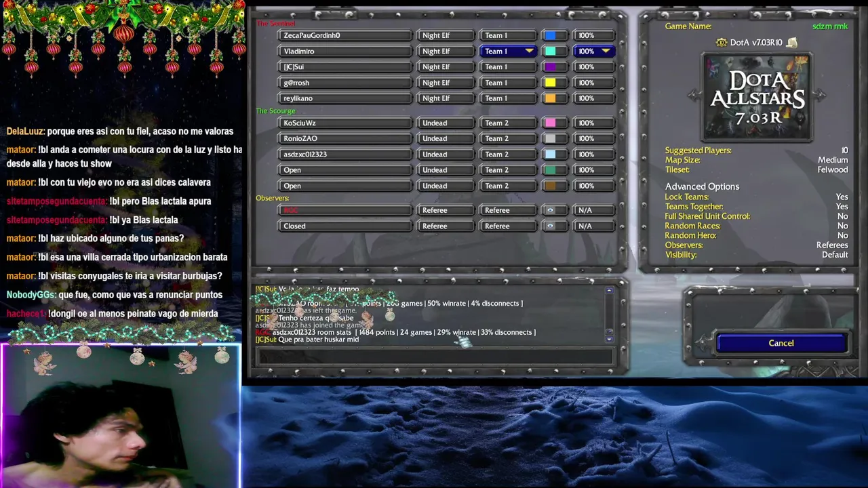Click Night Elf race box for g@rrosh
Image resolution: width=868 pixels, height=488 pixels.
(446, 83)
